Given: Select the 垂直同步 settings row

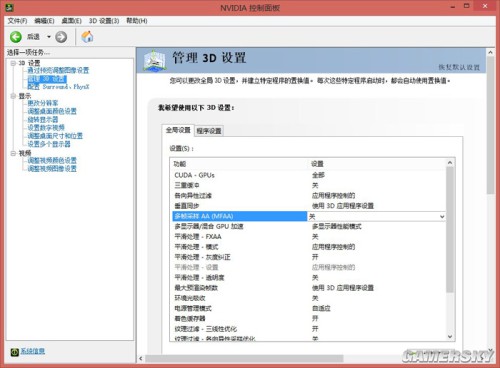Looking at the screenshot, I should [x=309, y=206].
